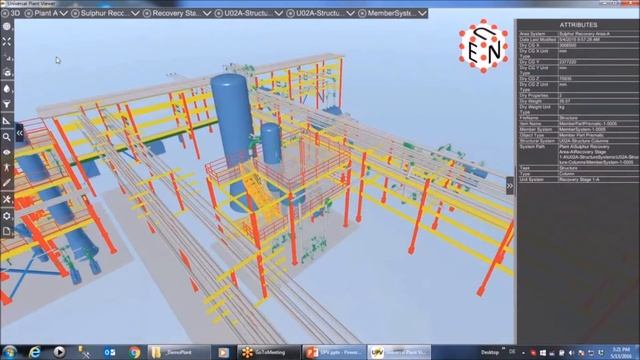Open the first U02A-Structu.. dropdown arrow
Viewport: 640px width, 360px height.
tap(279, 13)
